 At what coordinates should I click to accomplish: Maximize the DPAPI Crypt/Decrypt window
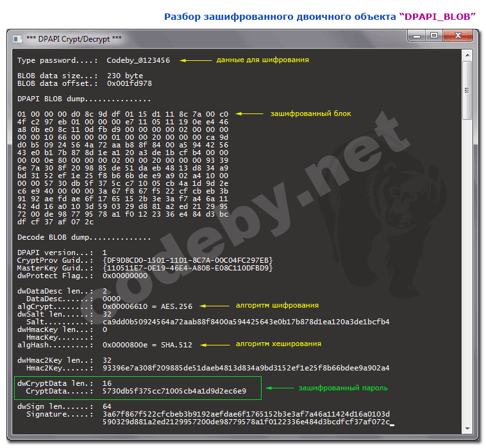(x=434, y=36)
